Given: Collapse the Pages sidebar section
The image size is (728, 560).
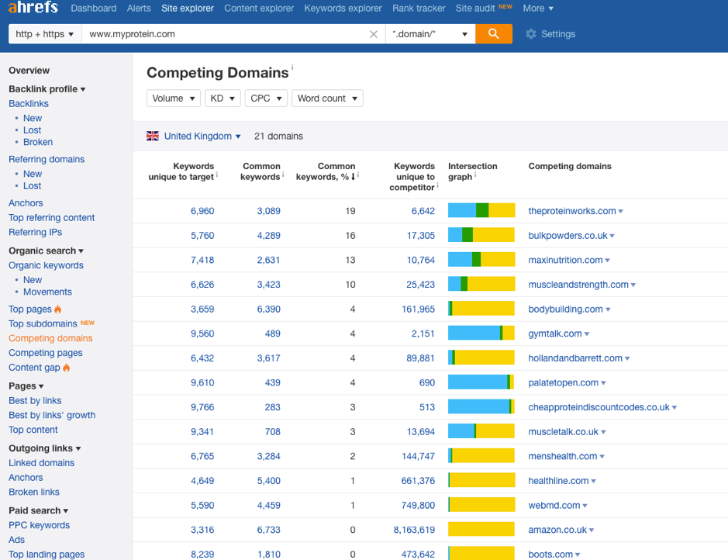Looking at the screenshot, I should [26, 386].
